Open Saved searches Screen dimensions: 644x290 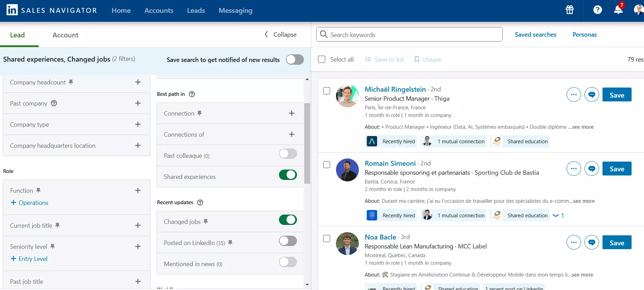pos(535,34)
